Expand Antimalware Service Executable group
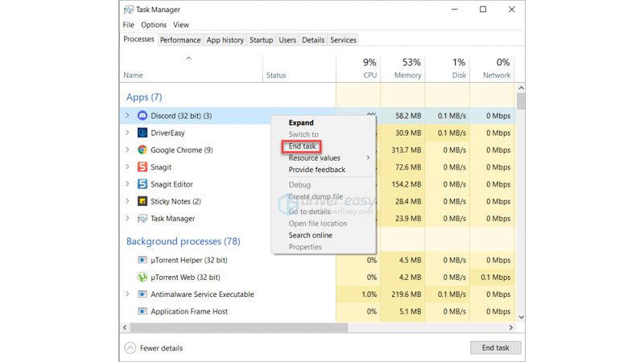This screenshot has height=362, width=644. pyautogui.click(x=127, y=294)
